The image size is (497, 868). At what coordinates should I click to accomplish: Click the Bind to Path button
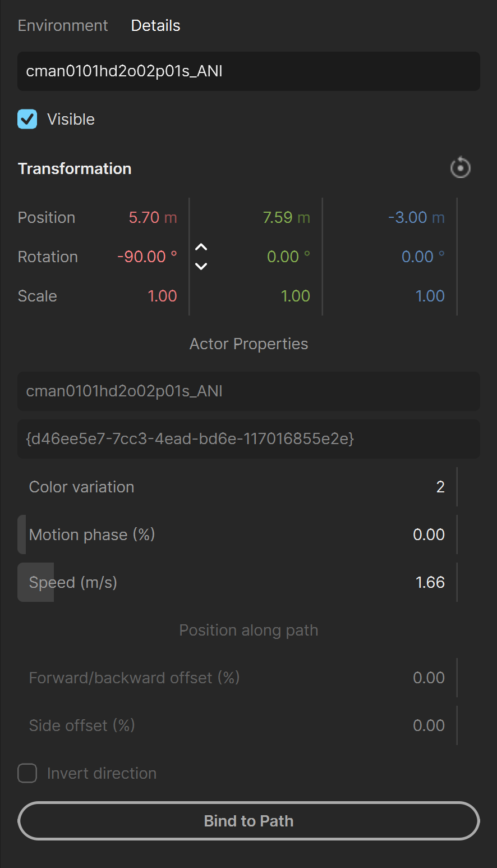click(248, 821)
